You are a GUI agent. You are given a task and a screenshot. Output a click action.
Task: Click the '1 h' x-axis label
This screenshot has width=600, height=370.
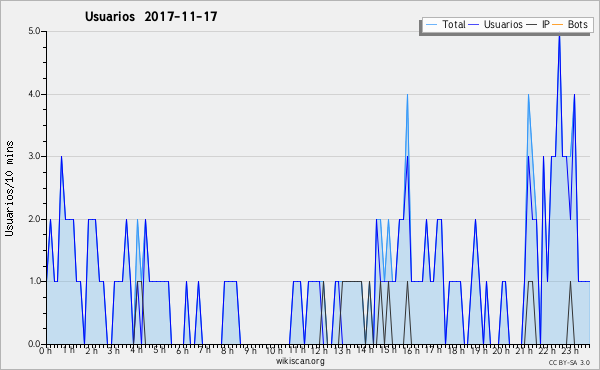coord(68,350)
